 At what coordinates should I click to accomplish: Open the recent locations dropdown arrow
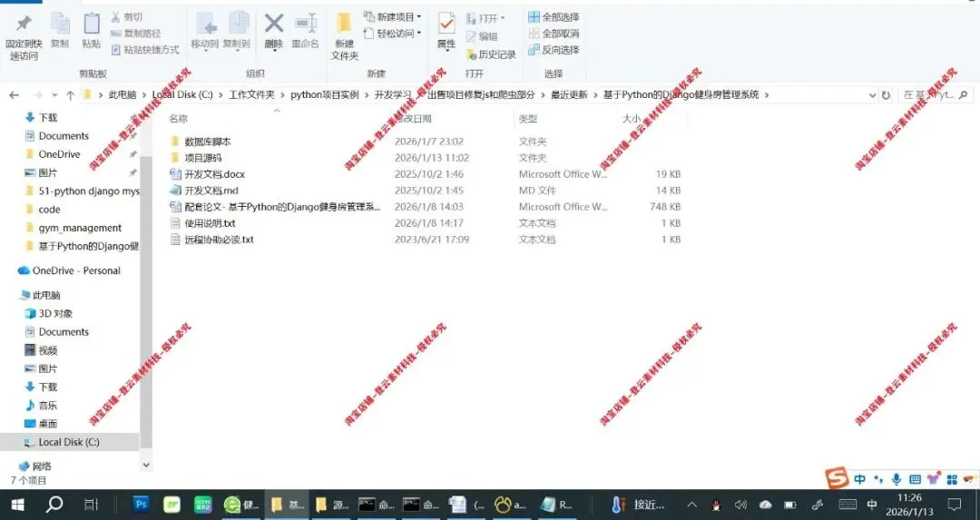[54, 95]
